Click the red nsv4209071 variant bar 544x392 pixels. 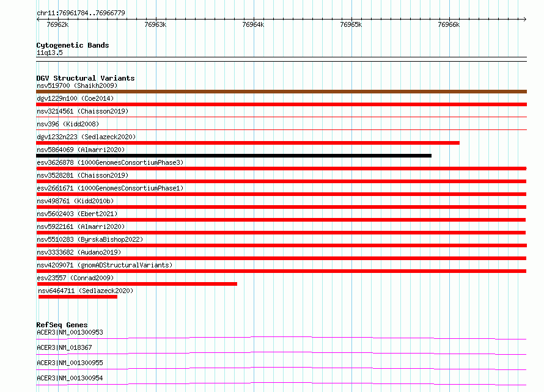tap(281, 271)
